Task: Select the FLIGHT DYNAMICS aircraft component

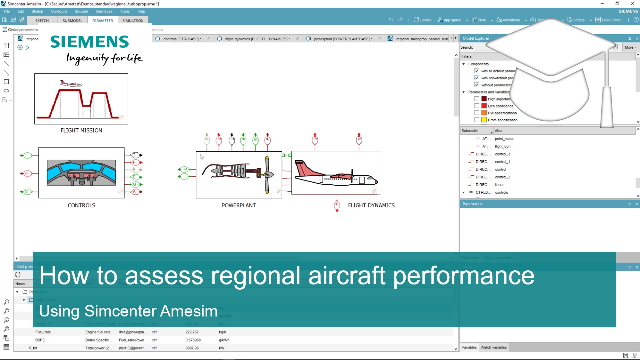Action: click(336, 173)
